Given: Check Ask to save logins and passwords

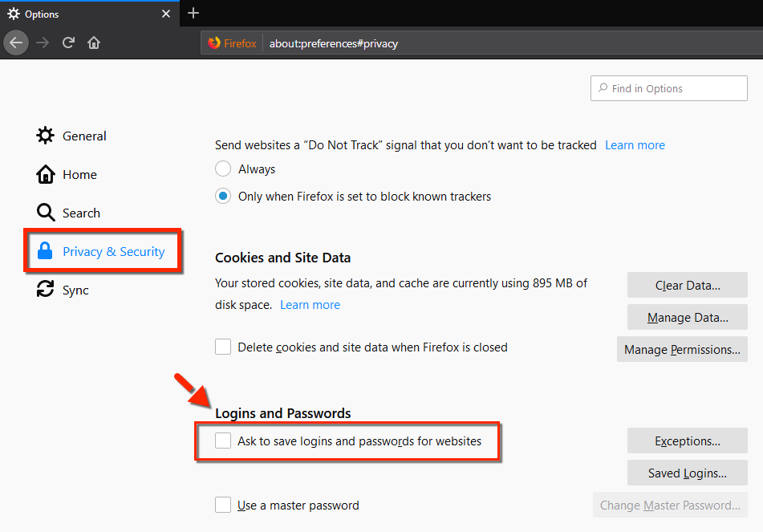Looking at the screenshot, I should [223, 441].
